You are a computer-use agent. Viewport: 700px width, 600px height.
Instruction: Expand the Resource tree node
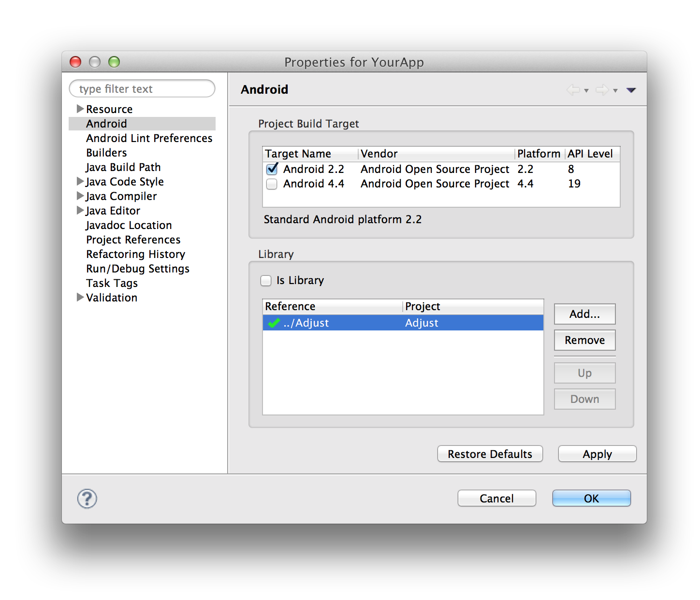pos(80,109)
